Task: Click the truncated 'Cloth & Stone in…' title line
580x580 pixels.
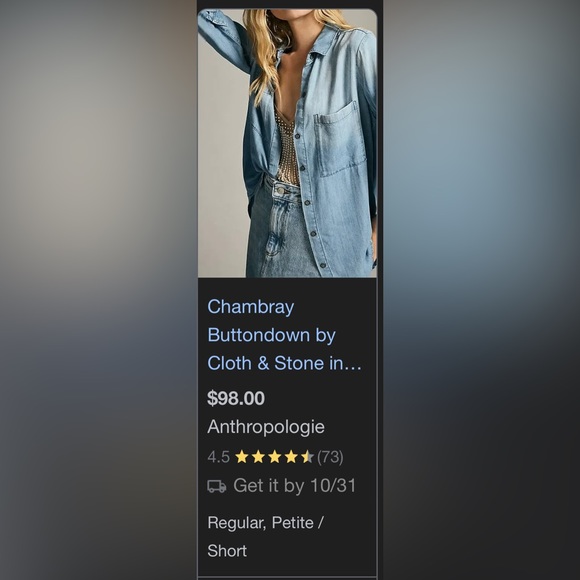Action: point(284,363)
